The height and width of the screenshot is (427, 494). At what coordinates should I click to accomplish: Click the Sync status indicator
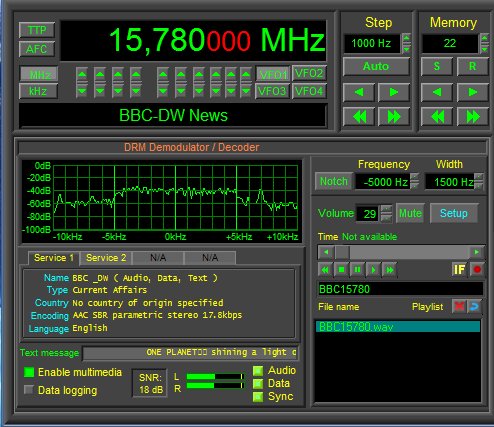[x=258, y=397]
